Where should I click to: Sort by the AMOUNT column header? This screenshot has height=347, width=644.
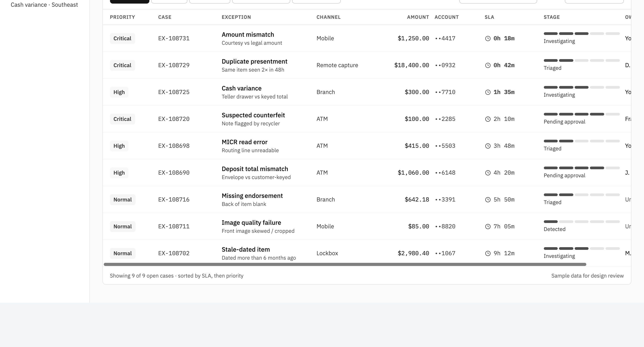[x=418, y=17]
